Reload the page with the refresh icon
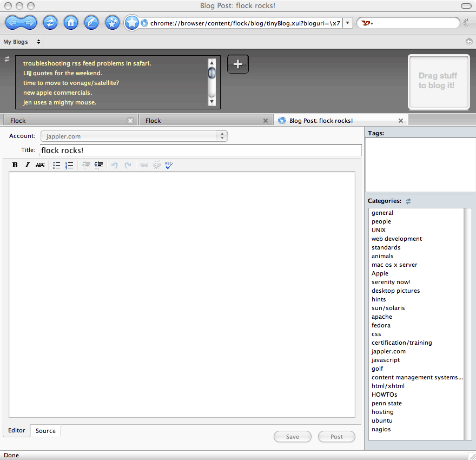 click(x=50, y=23)
